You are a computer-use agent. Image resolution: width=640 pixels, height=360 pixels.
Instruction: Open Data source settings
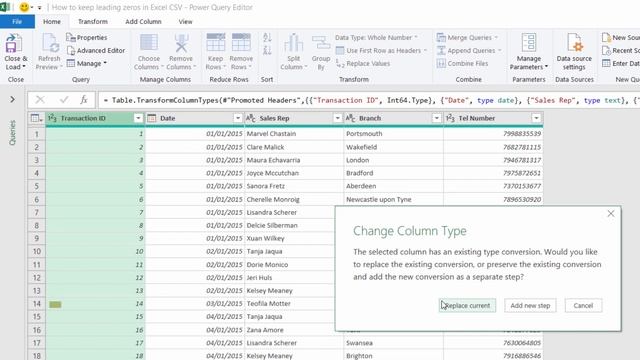574,51
